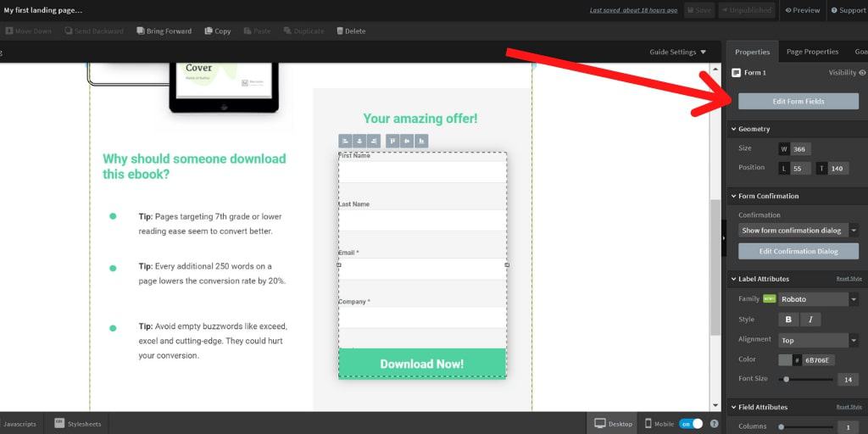Click the 'Last saved about 18 hours ago' link
The image size is (868, 434).
click(633, 10)
